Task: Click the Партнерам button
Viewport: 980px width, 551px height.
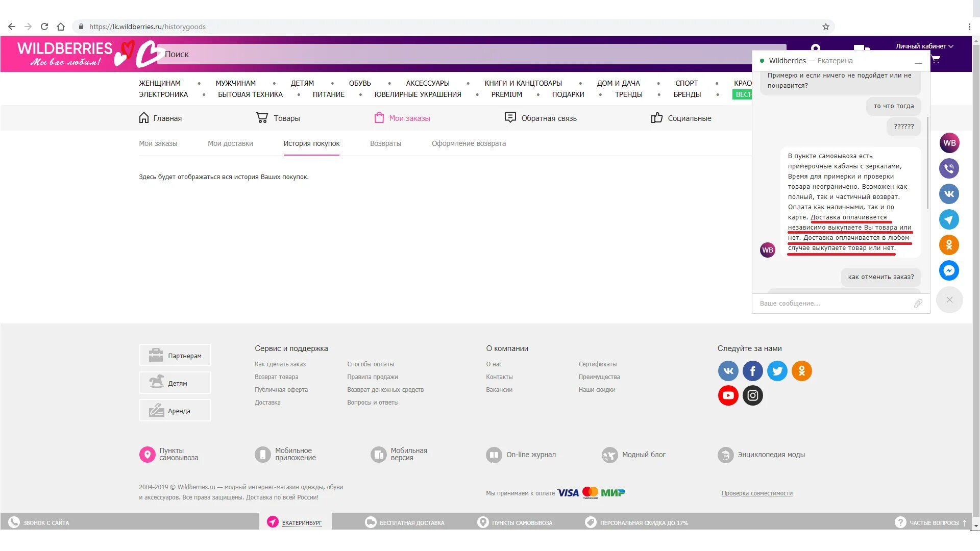Action: pos(175,356)
